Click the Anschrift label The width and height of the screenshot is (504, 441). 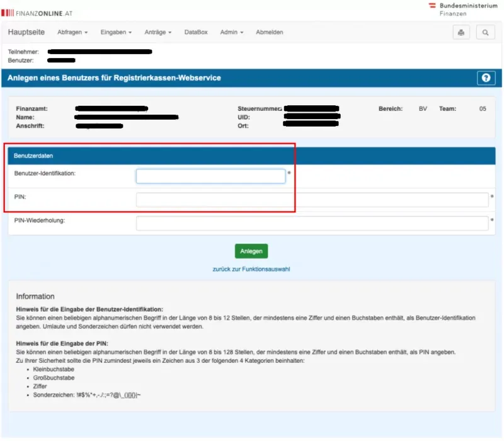pyautogui.click(x=30, y=125)
